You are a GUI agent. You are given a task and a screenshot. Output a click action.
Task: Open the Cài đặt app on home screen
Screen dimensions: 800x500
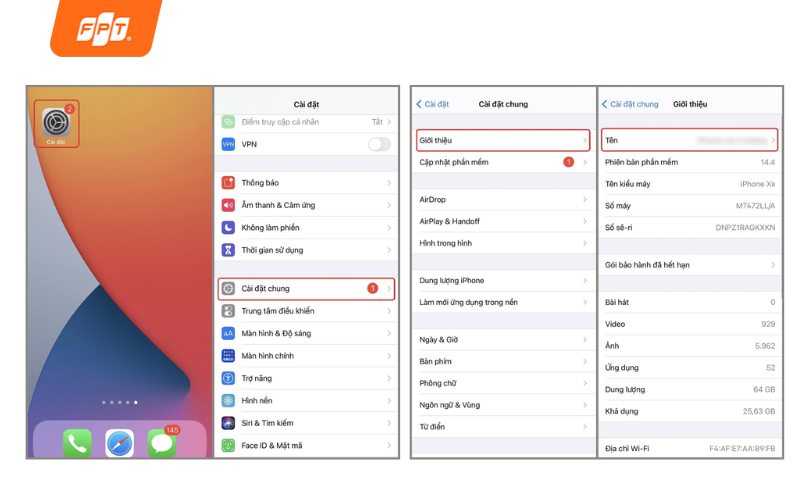56,122
